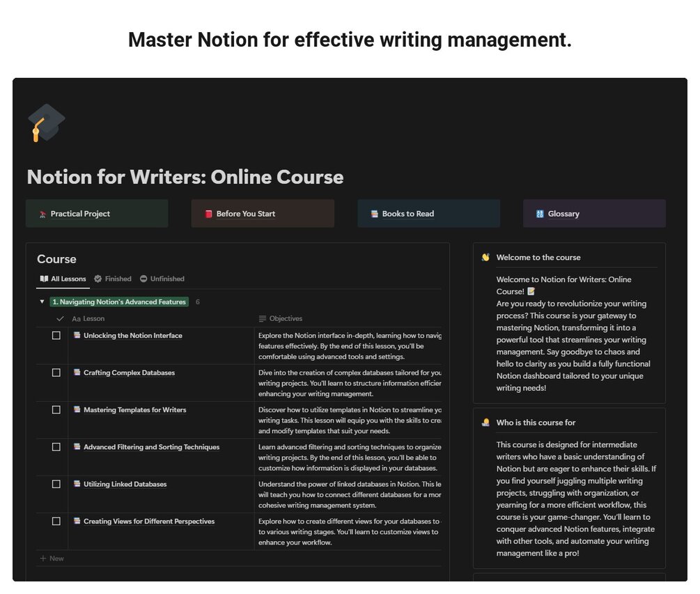Switch to the All Lessons tab
The height and width of the screenshot is (594, 700).
tap(63, 279)
